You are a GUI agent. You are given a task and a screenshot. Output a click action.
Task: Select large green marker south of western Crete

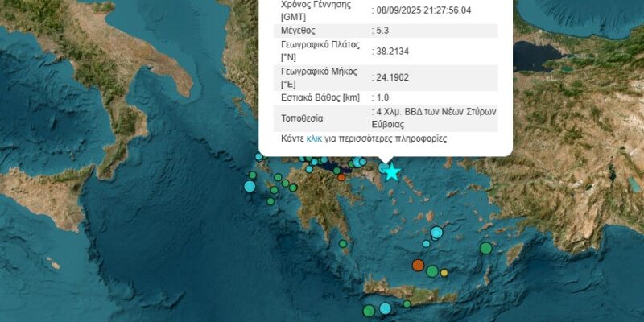point(369,310)
